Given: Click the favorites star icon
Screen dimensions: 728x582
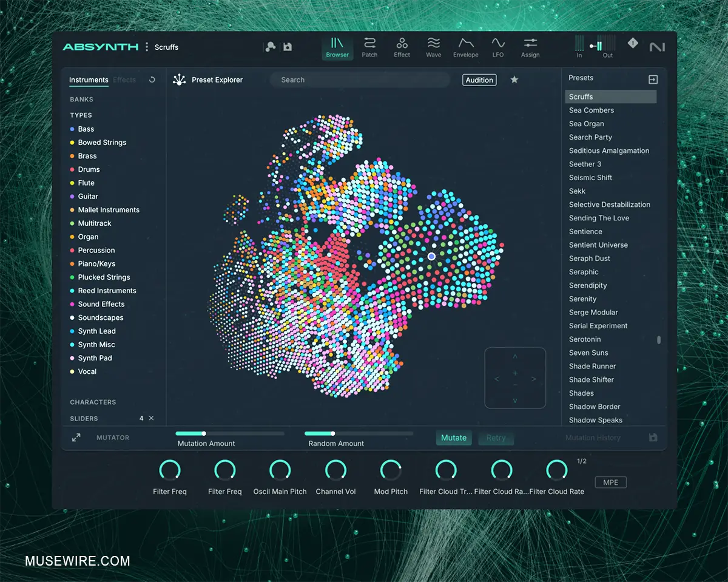Looking at the screenshot, I should tap(514, 80).
